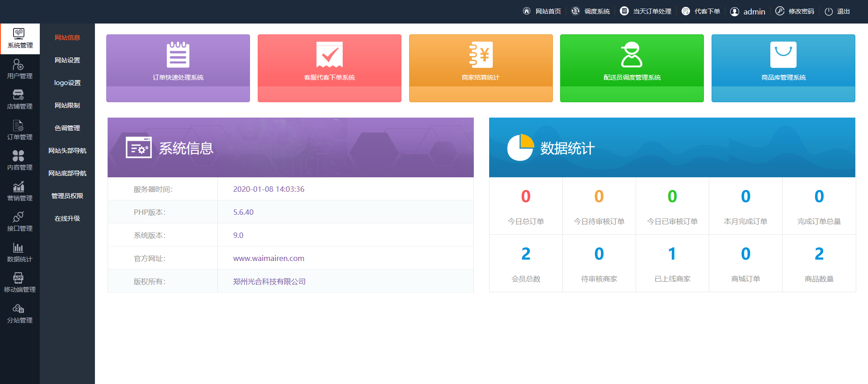Screen dimensions: 868x384
Task: Open 移动端管理 in the sidebar
Action: pyautogui.click(x=19, y=283)
